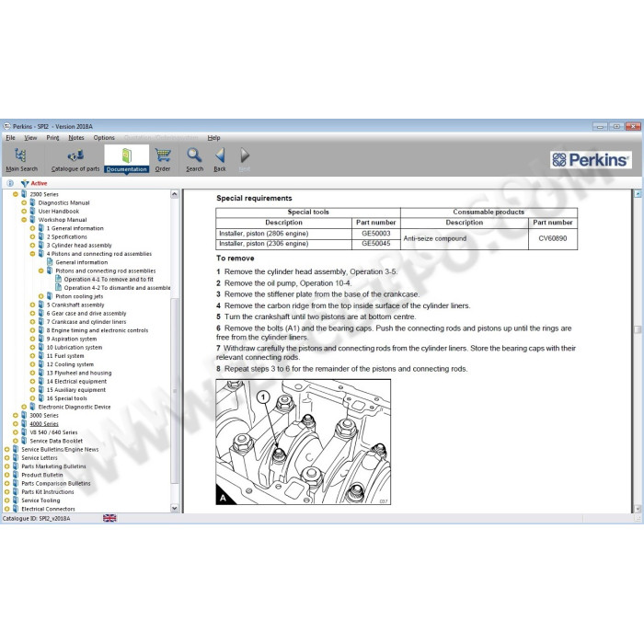Image resolution: width=644 pixels, height=644 pixels.
Task: Click book icon for Service Data Booklet
Action: click(24, 441)
